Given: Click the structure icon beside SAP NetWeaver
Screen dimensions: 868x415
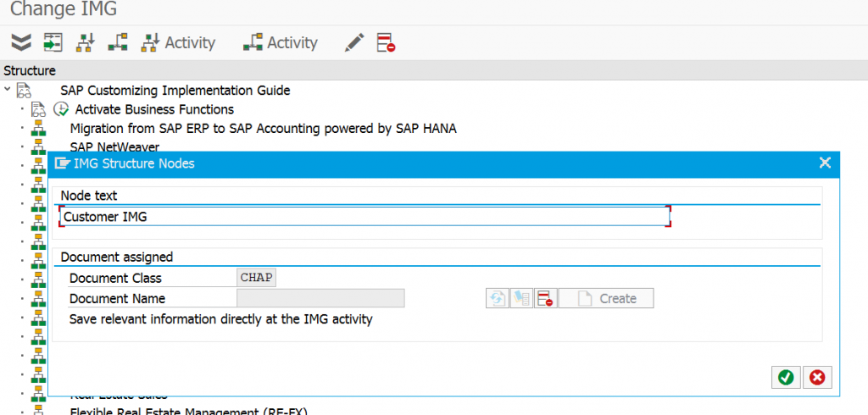Looking at the screenshot, I should pyautogui.click(x=38, y=146).
